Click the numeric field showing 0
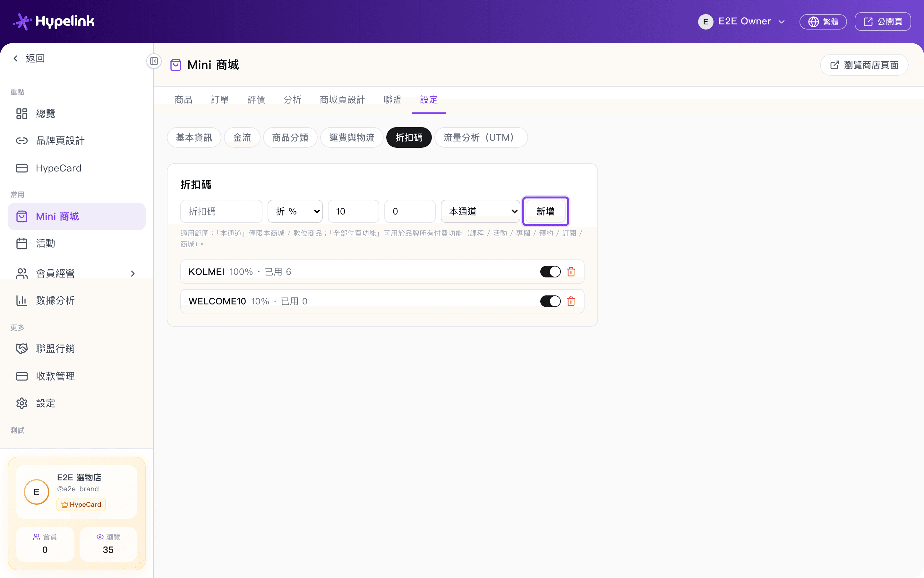 [x=410, y=211]
